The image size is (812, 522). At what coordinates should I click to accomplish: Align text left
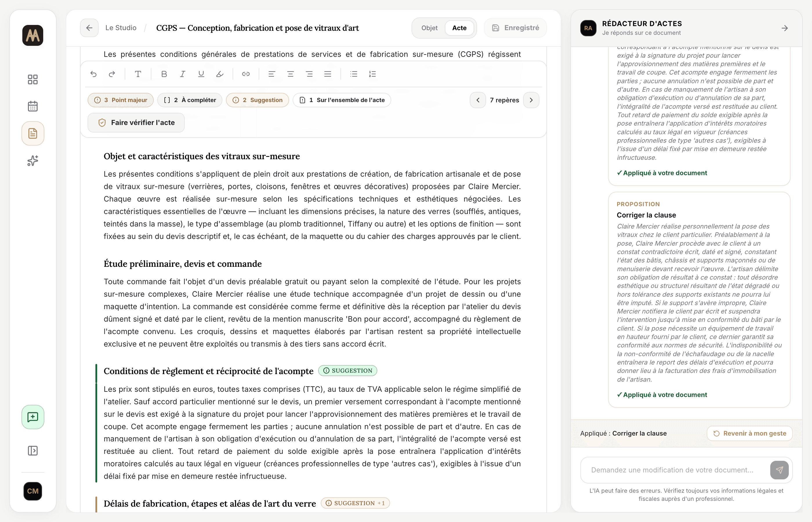pyautogui.click(x=272, y=74)
